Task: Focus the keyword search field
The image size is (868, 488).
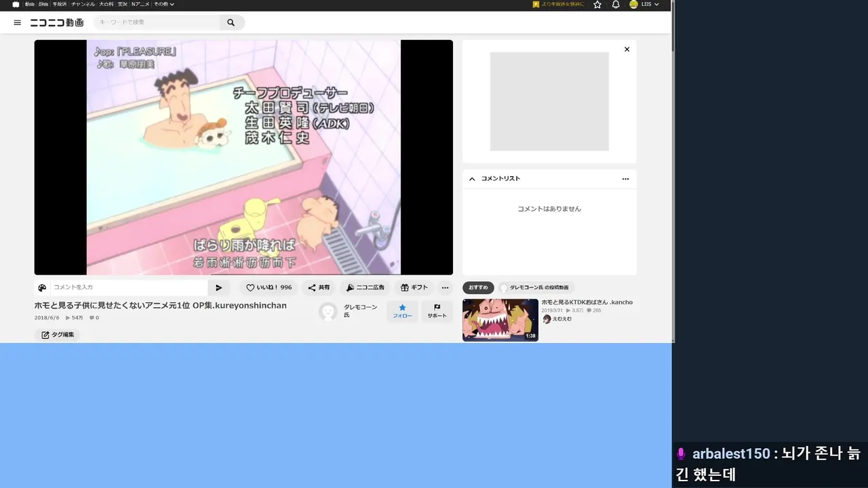Action: point(157,22)
